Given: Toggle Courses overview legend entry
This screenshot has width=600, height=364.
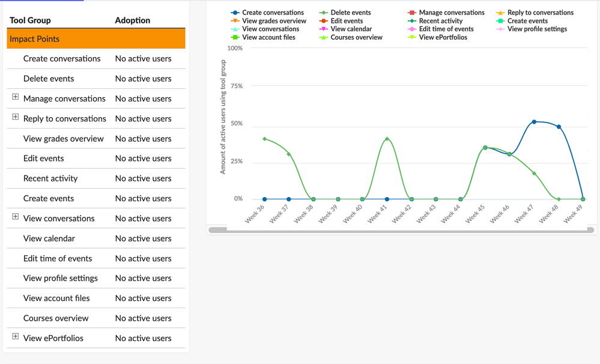Looking at the screenshot, I should (351, 37).
